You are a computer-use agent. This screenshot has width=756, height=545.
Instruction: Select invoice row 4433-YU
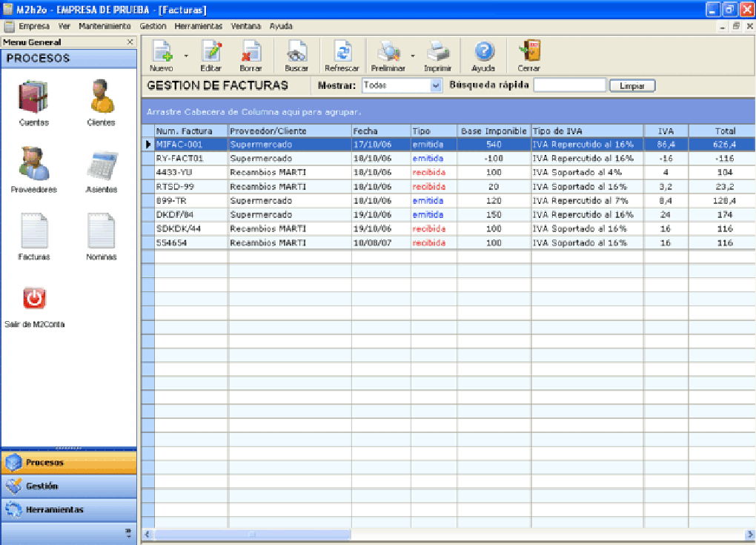click(x=454, y=172)
